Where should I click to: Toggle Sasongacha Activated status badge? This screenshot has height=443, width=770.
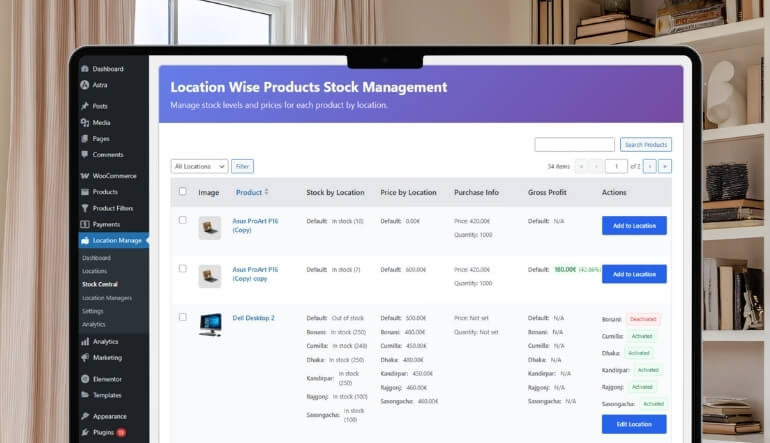coord(654,404)
